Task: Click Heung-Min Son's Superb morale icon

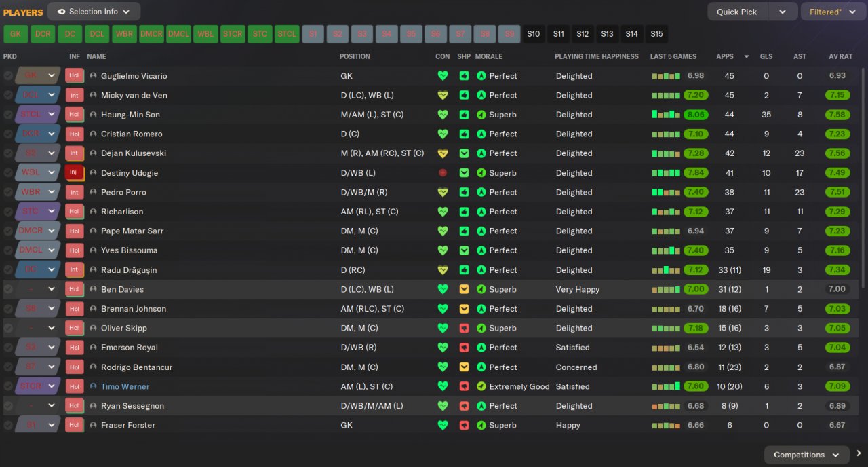Action: (481, 115)
